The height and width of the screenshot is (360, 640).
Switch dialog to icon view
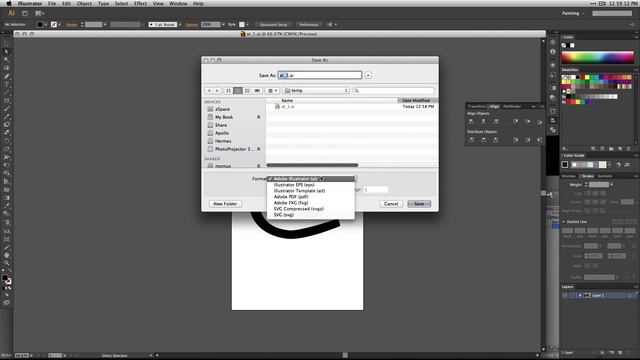229,91
